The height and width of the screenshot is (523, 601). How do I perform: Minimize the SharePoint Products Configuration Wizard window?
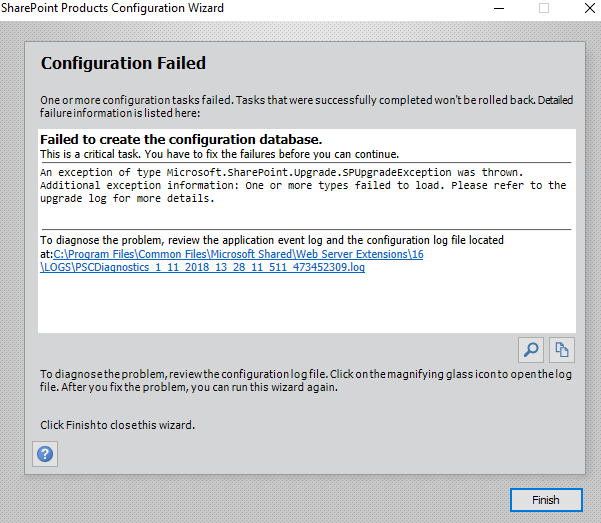point(499,8)
